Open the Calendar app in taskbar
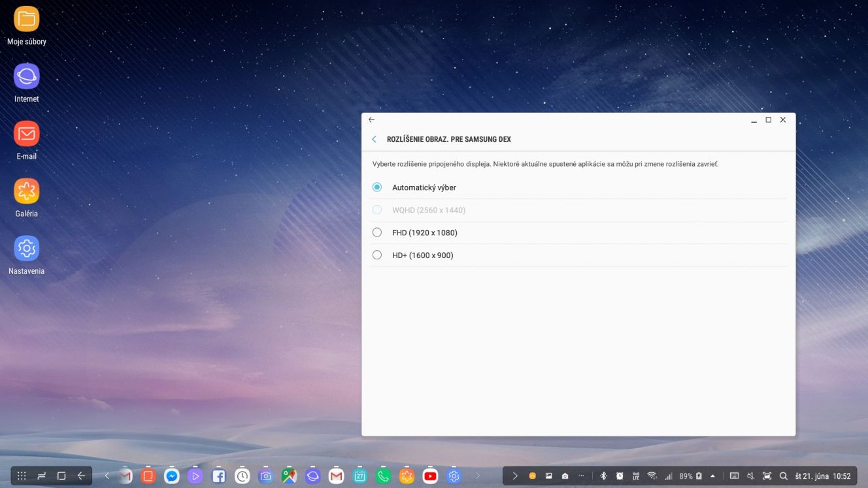This screenshot has height=488, width=868. (x=360, y=476)
